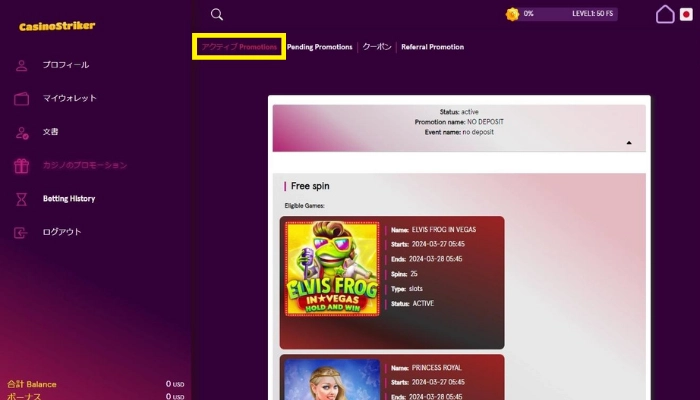Click the Promotion name NO DEPOSIT text
Viewport: 700px width, 400px height.
pos(459,122)
